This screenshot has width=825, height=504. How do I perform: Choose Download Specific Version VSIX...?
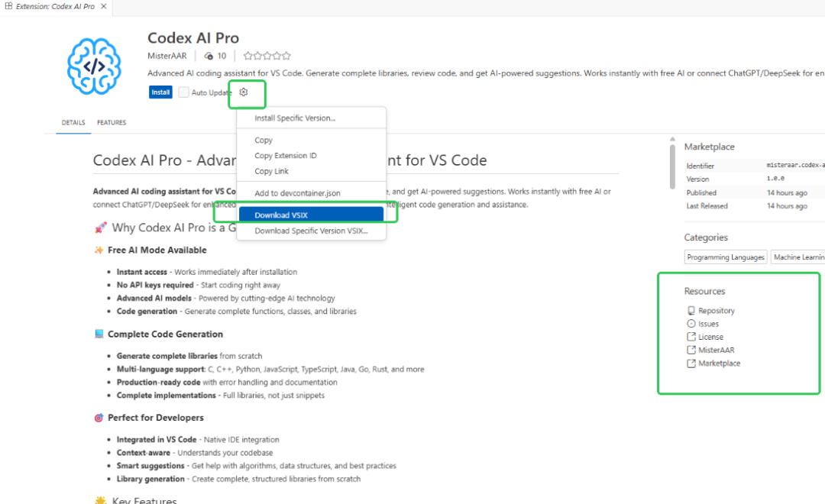pyautogui.click(x=312, y=231)
